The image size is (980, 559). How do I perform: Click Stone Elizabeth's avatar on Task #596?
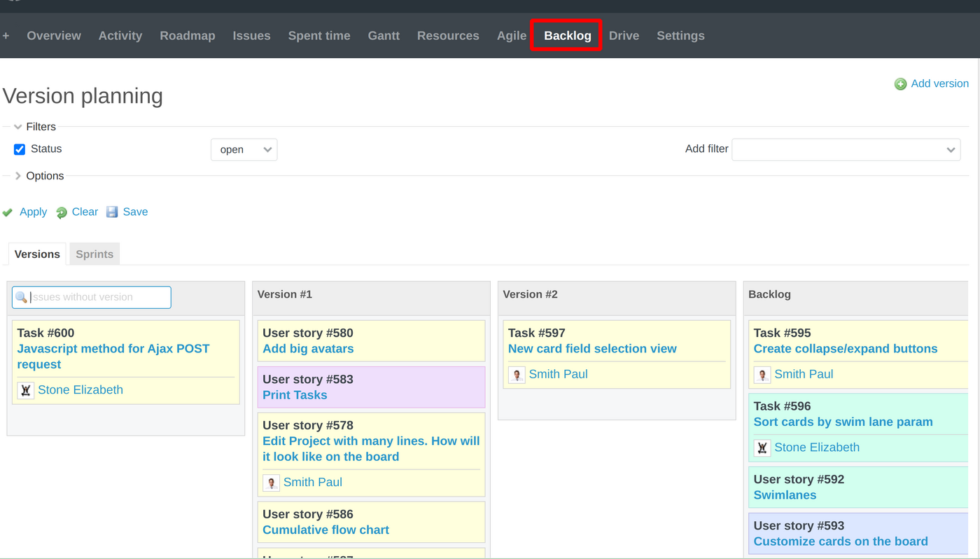[762, 447]
